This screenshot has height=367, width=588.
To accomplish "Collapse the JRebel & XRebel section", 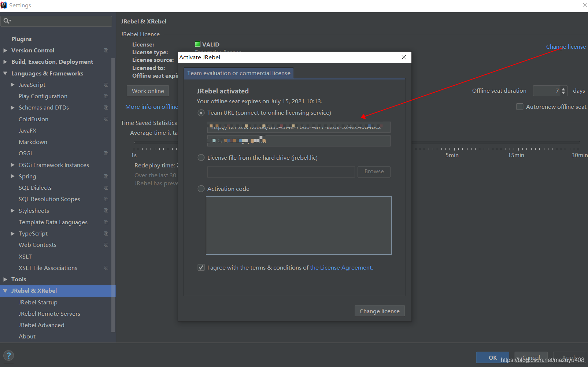I will coord(5,290).
